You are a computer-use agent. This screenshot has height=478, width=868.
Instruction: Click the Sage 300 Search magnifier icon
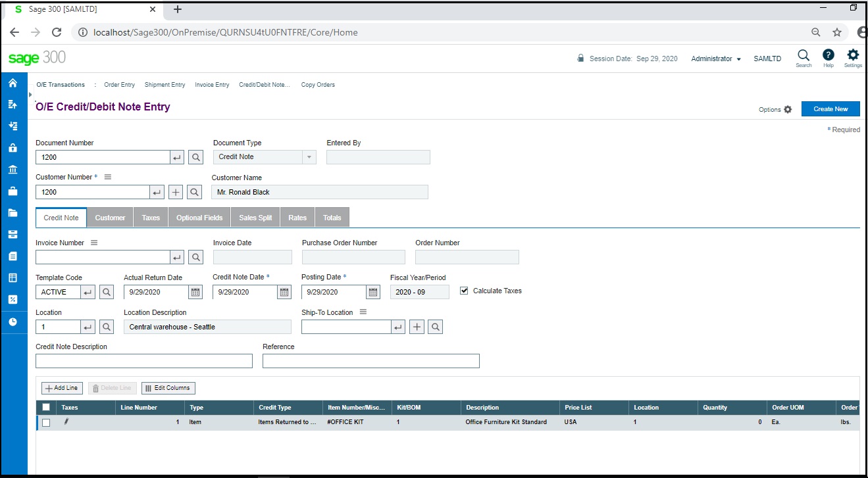(x=804, y=55)
